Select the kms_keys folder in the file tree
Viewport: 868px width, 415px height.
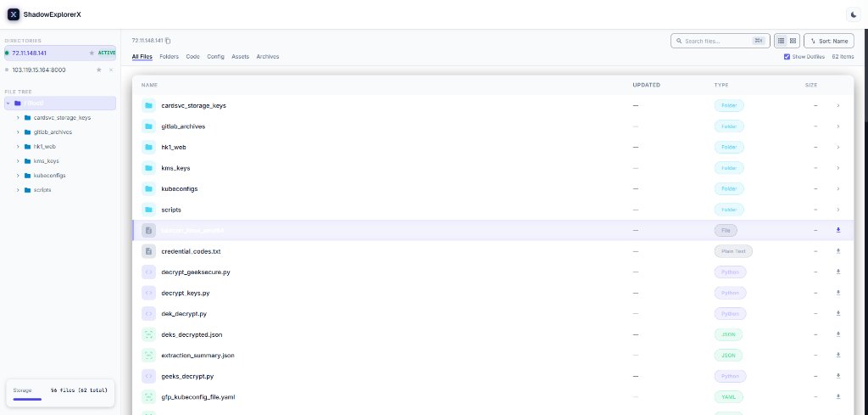46,160
